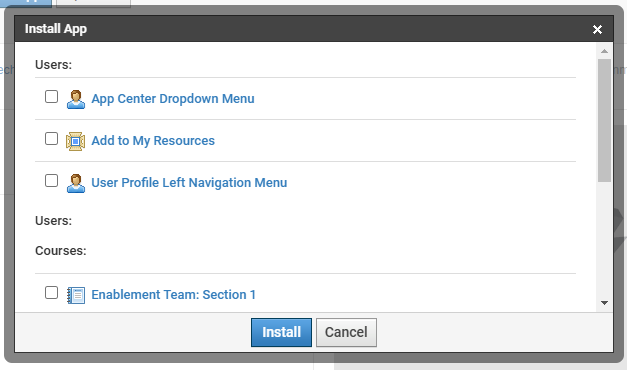Viewport: 627px width, 370px height.
Task: Follow the Add to My Resources link
Action: coord(153,141)
